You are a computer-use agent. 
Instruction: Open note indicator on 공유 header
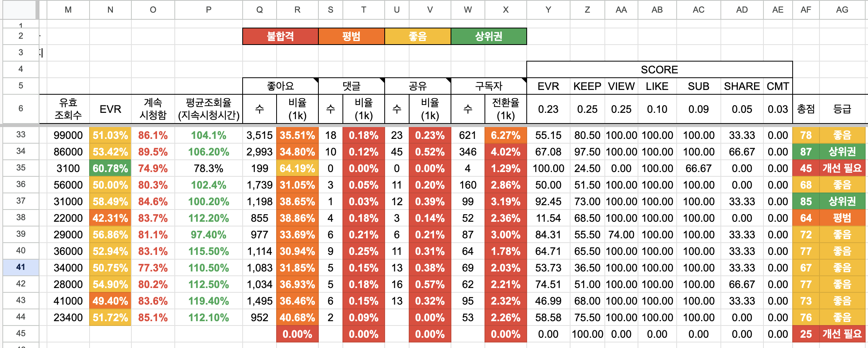448,80
